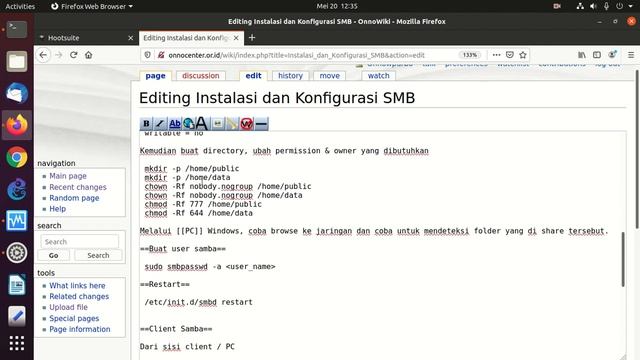Open Thunderbird mail from dock
This screenshot has height=360, width=640.
(x=17, y=93)
